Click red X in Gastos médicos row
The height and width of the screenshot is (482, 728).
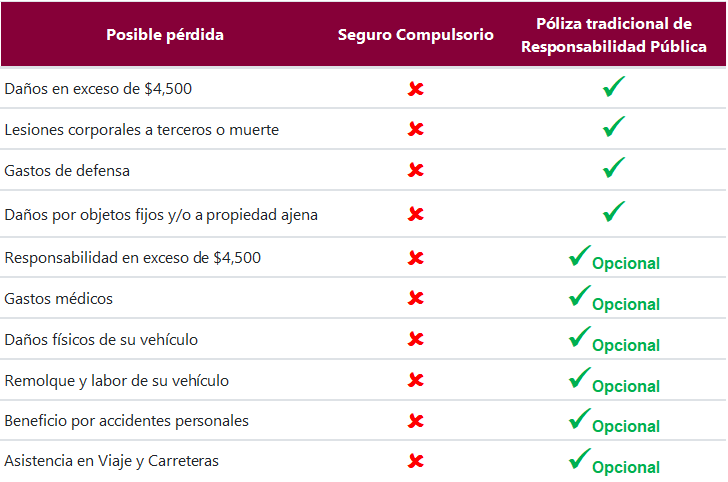coord(416,298)
